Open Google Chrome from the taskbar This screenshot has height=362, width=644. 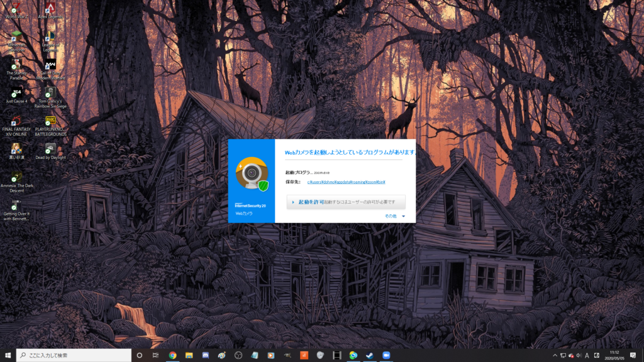172,356
